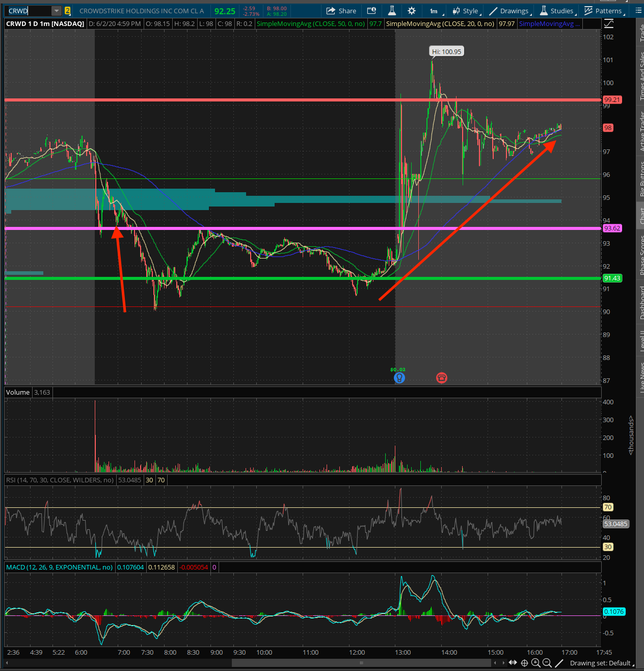Click the symbol link color icon '2'
This screenshot has width=644, height=671.
(67, 11)
